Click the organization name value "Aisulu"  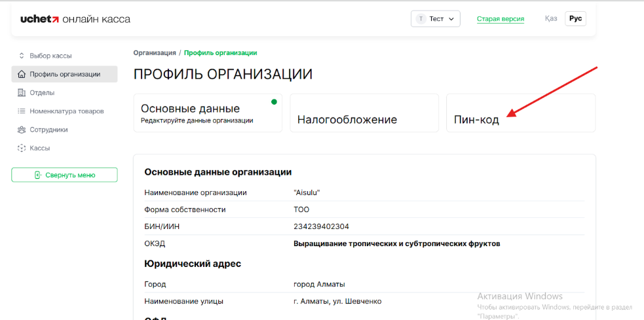pyautogui.click(x=307, y=193)
